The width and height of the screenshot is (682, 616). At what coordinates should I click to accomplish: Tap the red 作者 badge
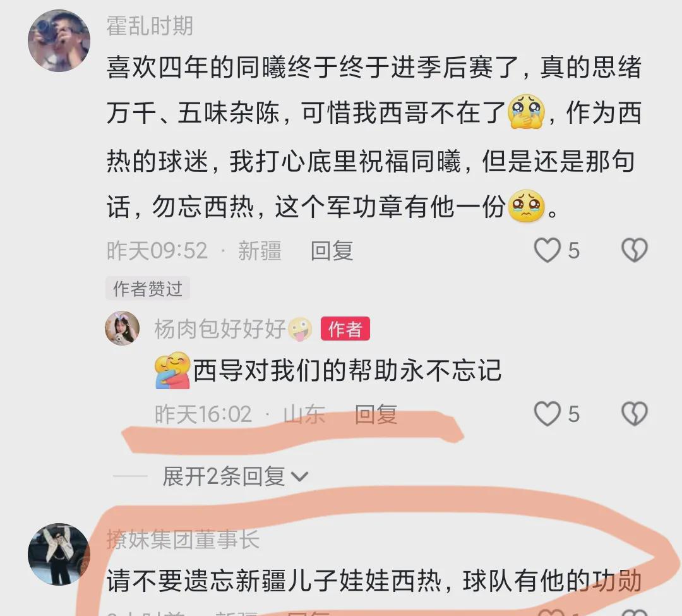pos(345,329)
